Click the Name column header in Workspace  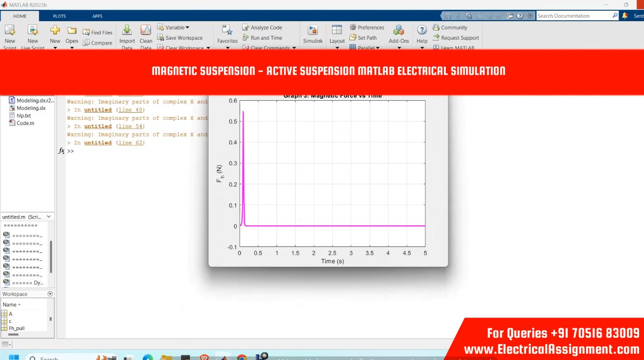pos(10,305)
